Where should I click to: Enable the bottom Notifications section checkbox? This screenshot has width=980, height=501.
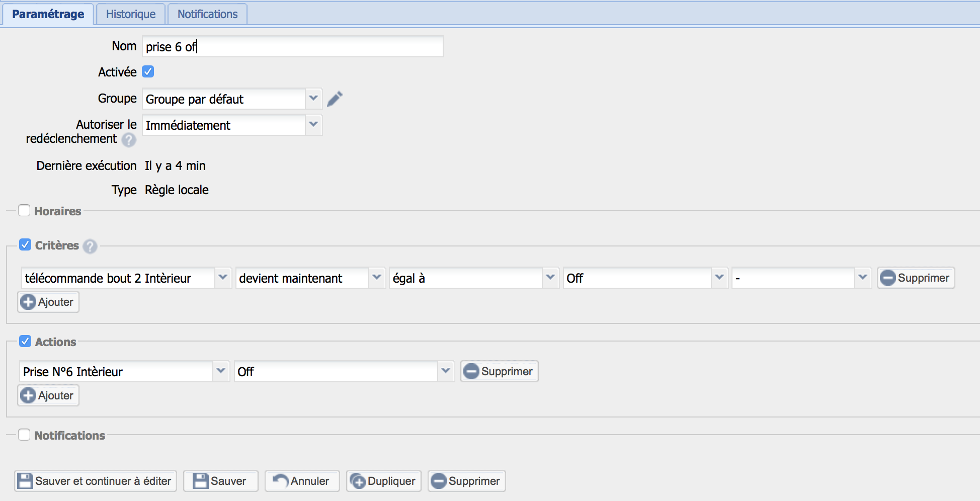24,435
